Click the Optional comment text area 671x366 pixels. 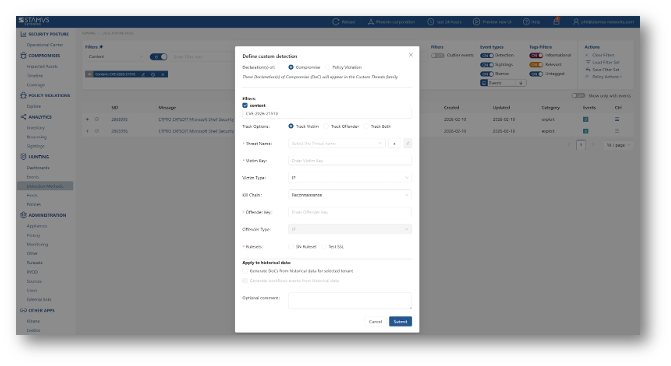point(350,301)
